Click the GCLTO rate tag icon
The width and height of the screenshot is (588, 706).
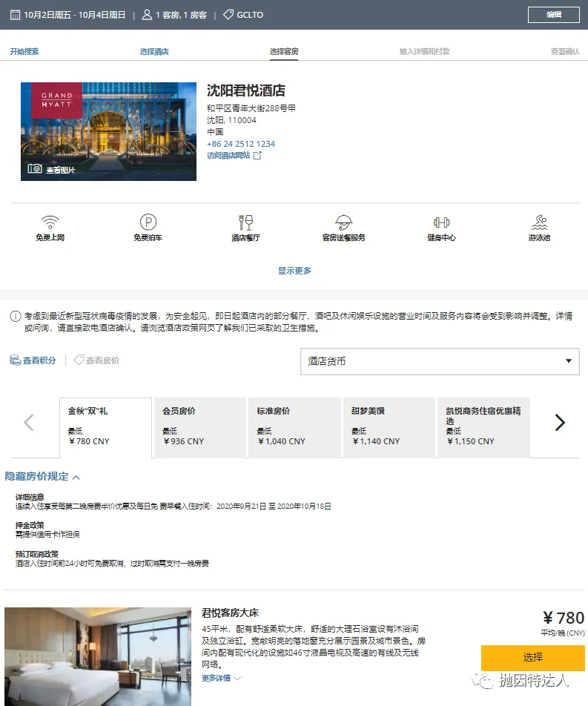228,14
